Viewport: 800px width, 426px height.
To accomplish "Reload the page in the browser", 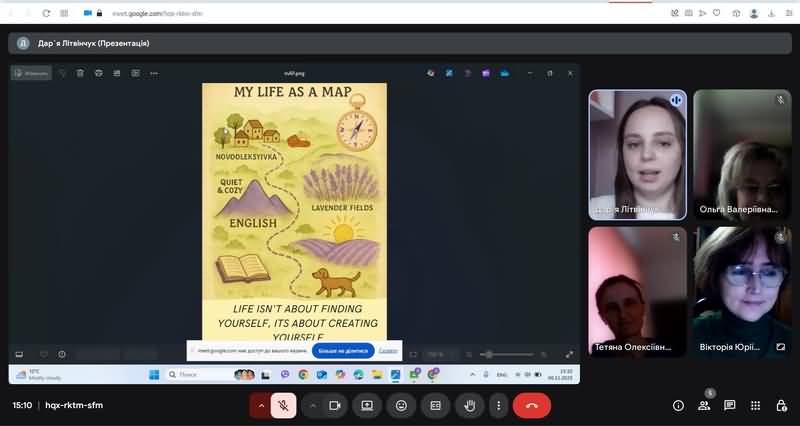I will 46,13.
